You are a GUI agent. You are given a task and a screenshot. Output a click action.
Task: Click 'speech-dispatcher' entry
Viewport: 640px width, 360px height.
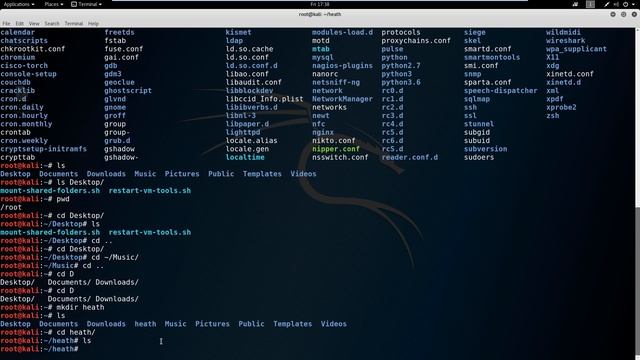coord(500,91)
